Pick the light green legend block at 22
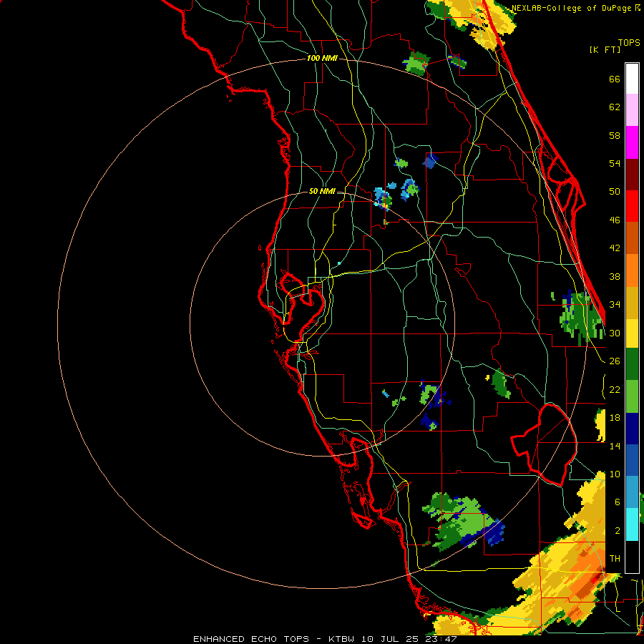Screen dimensions: 644x644 pyautogui.click(x=632, y=396)
